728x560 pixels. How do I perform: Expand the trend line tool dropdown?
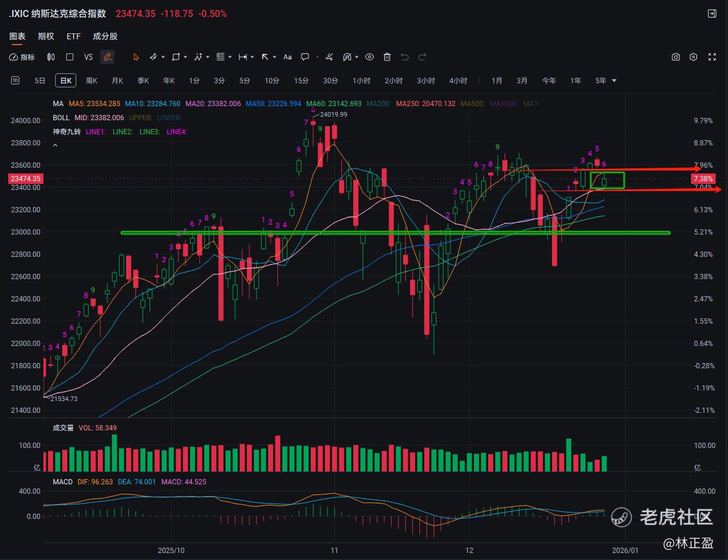[162, 57]
